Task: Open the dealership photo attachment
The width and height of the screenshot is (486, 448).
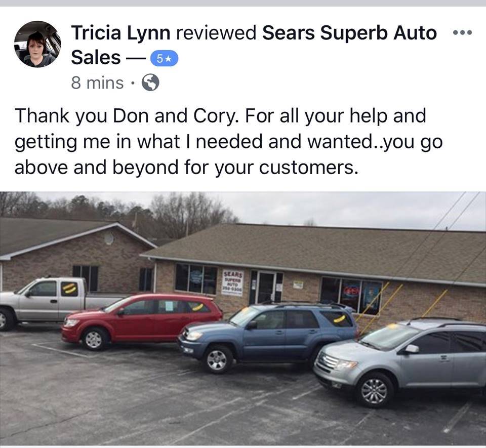Action: click(x=243, y=318)
